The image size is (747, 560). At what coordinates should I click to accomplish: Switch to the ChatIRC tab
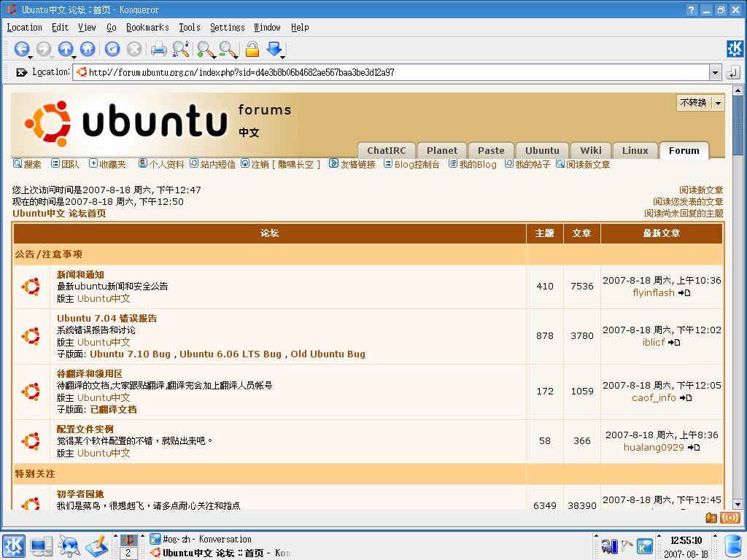[387, 150]
